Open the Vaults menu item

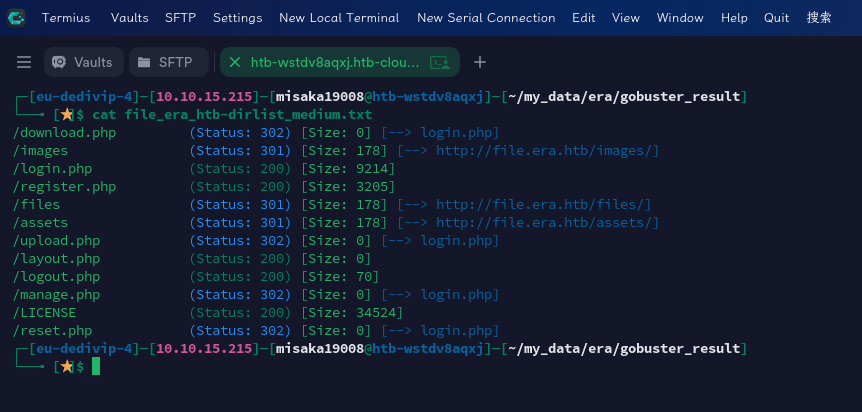click(x=129, y=18)
